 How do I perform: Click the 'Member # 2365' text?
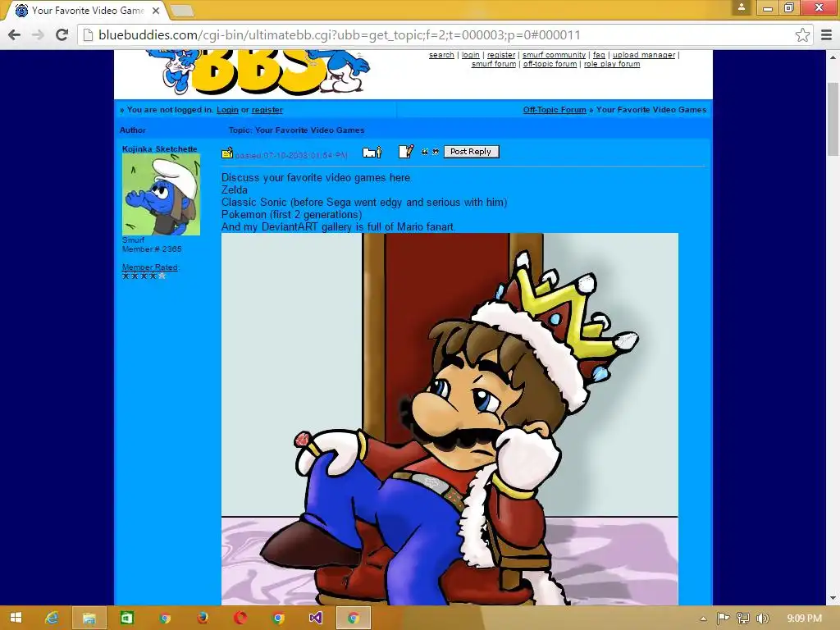point(152,249)
